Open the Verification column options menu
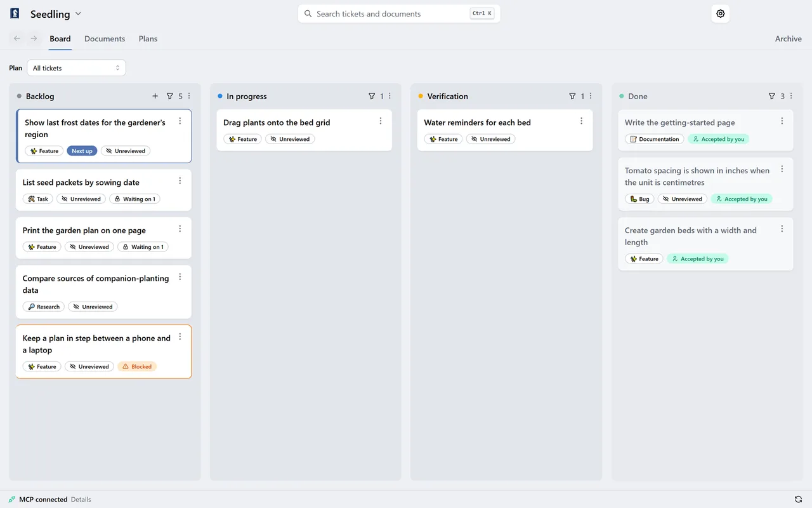812x508 pixels. (591, 97)
